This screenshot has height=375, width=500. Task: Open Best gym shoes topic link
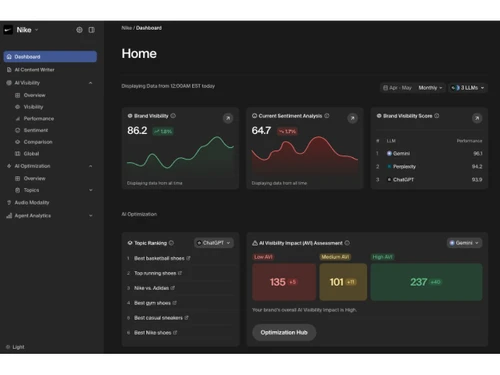(x=155, y=303)
